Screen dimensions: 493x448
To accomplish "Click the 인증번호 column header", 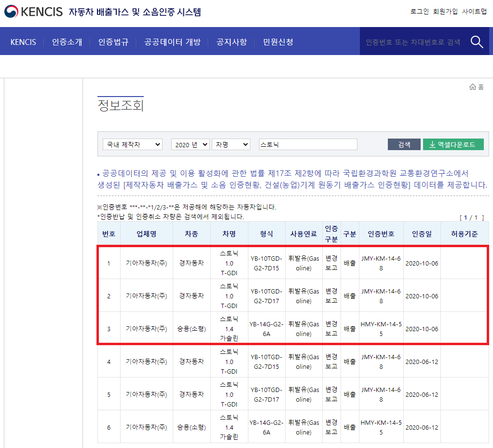I will (x=381, y=234).
